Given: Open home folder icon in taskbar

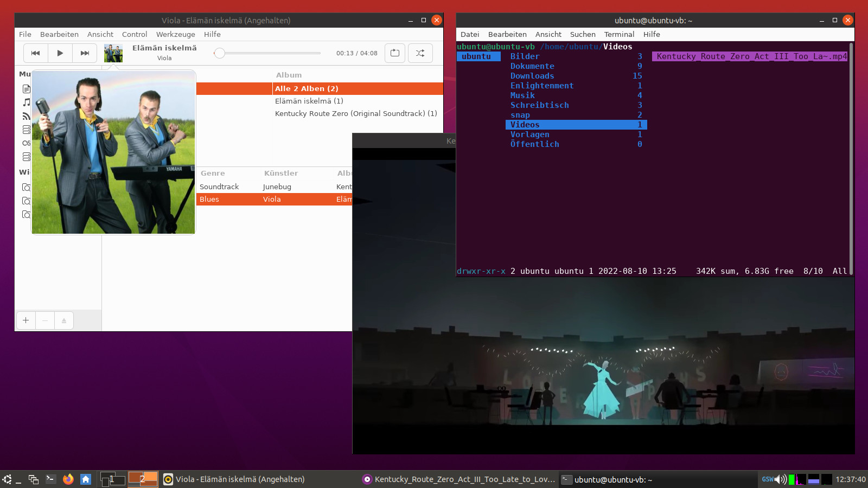Looking at the screenshot, I should click(x=85, y=479).
